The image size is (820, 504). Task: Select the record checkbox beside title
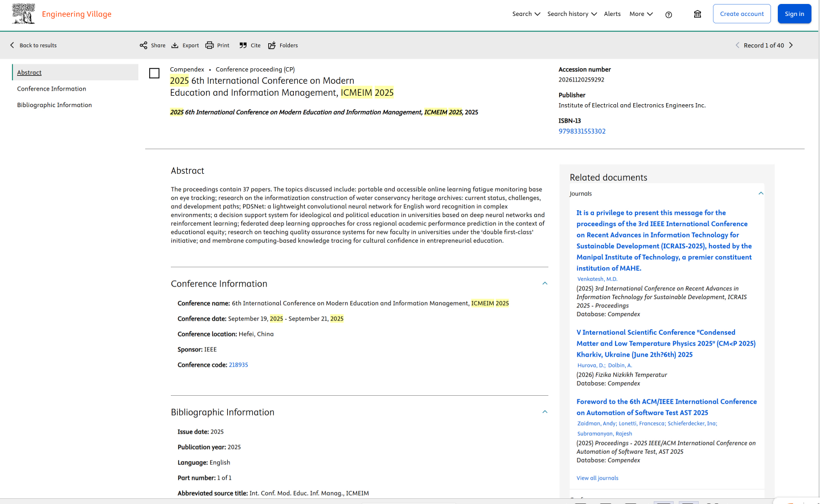pyautogui.click(x=154, y=73)
